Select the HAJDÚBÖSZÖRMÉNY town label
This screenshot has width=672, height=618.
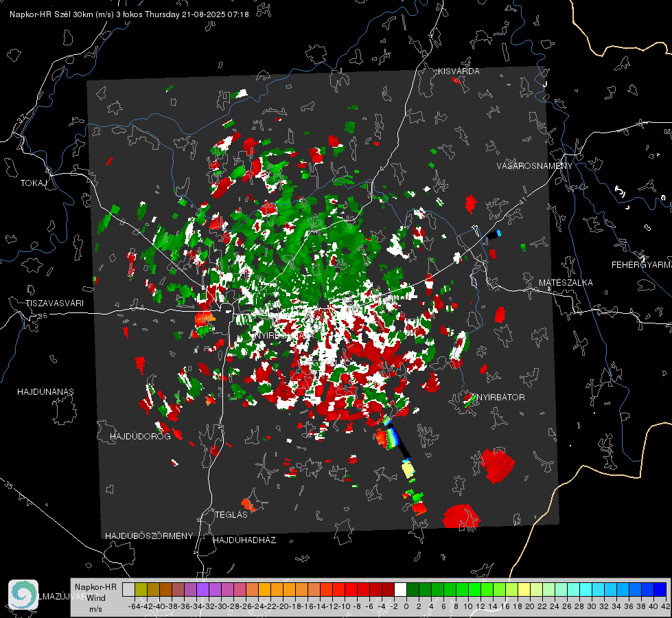pyautogui.click(x=149, y=536)
